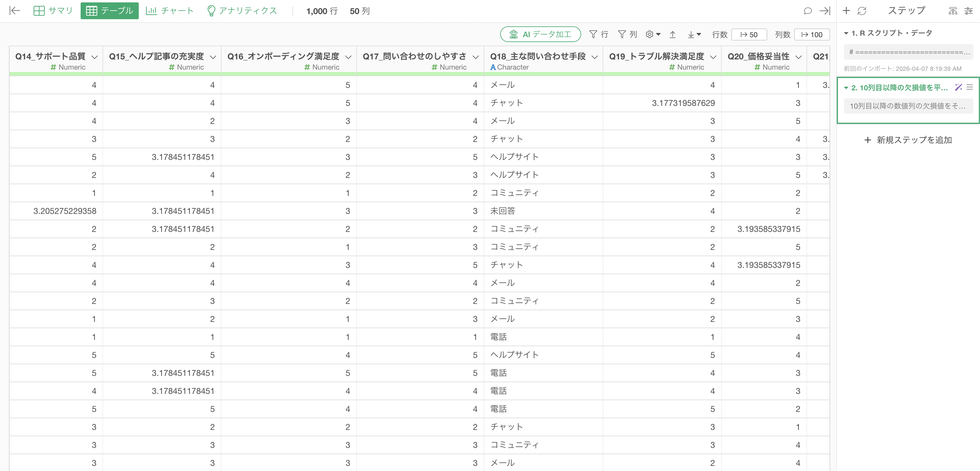
Task: Click the collapse right panel arrow icon
Action: 824,11
